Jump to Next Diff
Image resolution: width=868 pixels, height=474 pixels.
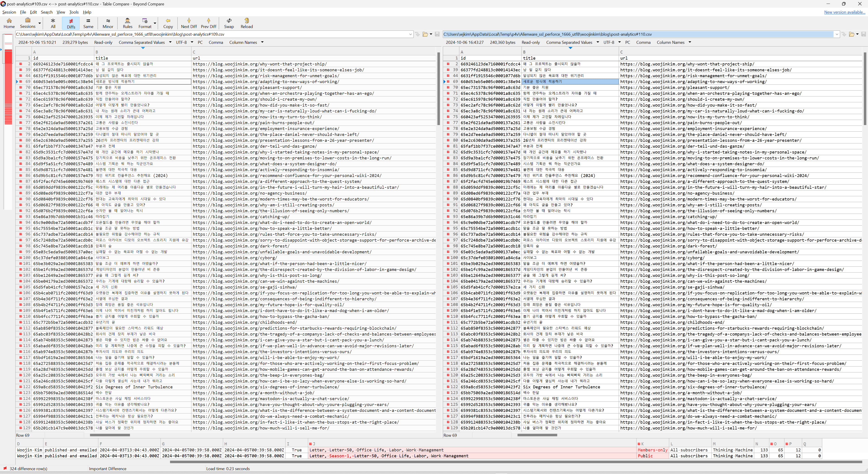(189, 23)
